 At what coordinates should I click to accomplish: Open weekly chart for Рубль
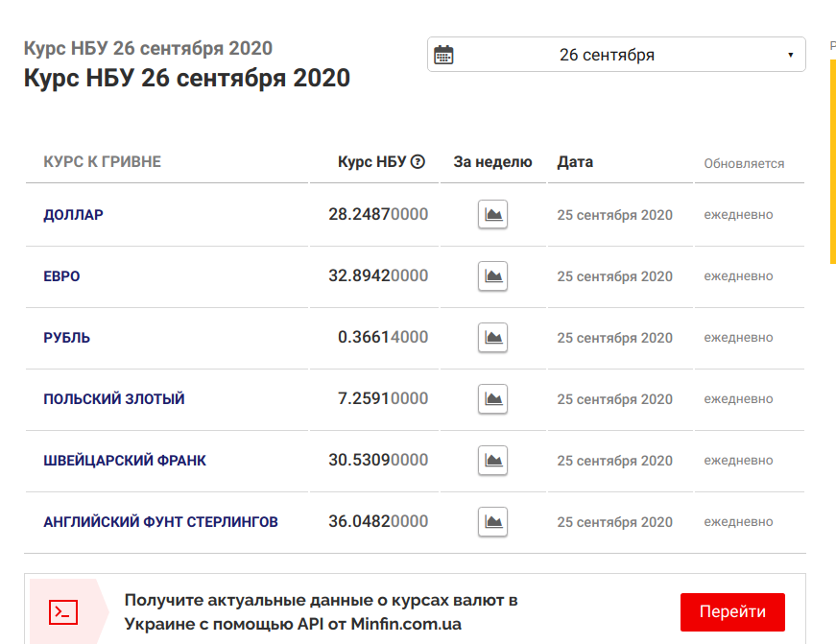(492, 337)
